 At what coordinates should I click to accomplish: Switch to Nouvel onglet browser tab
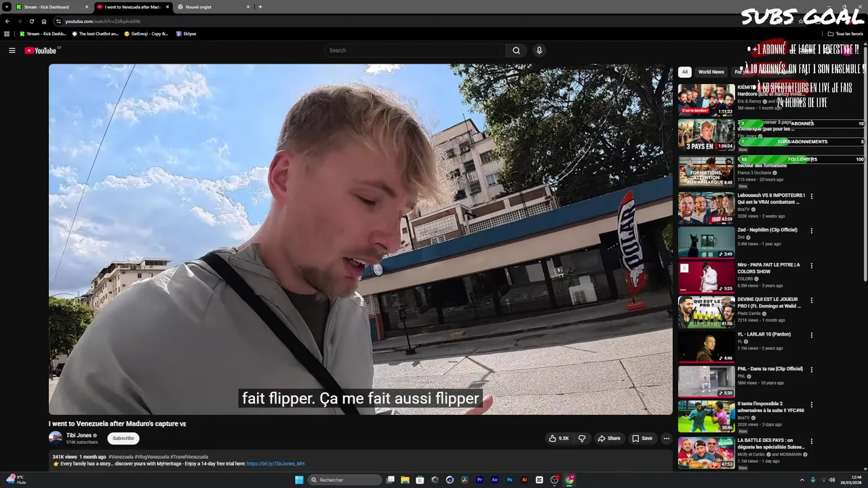pyautogui.click(x=213, y=7)
